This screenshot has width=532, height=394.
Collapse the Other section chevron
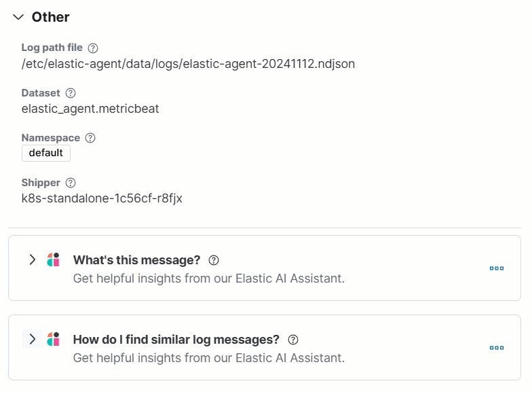(x=18, y=17)
